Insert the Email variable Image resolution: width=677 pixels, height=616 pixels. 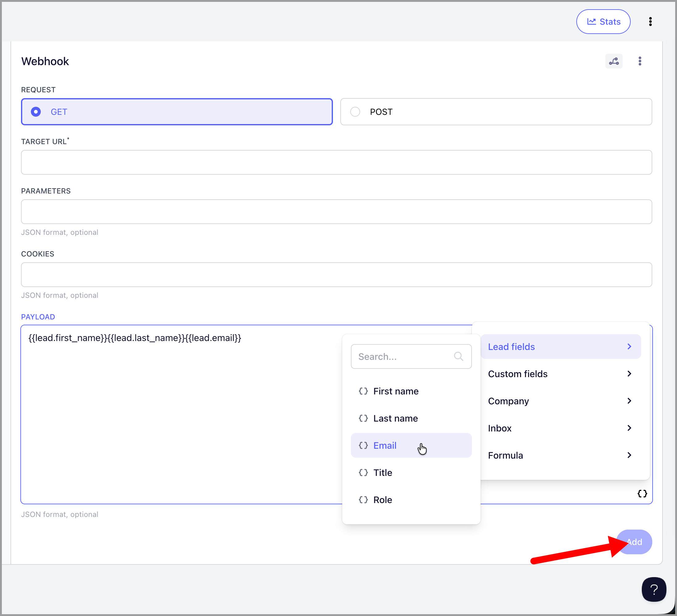pos(411,446)
